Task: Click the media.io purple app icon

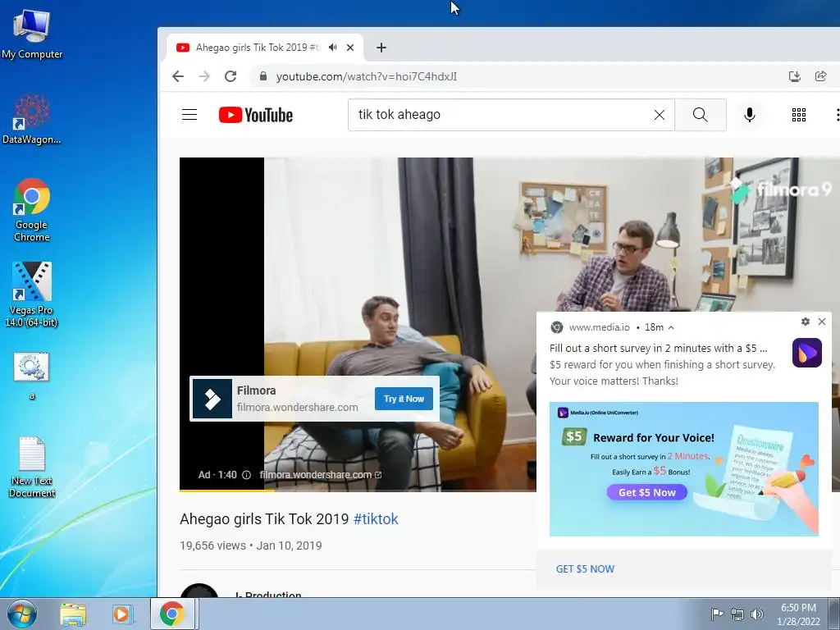Action: (807, 353)
